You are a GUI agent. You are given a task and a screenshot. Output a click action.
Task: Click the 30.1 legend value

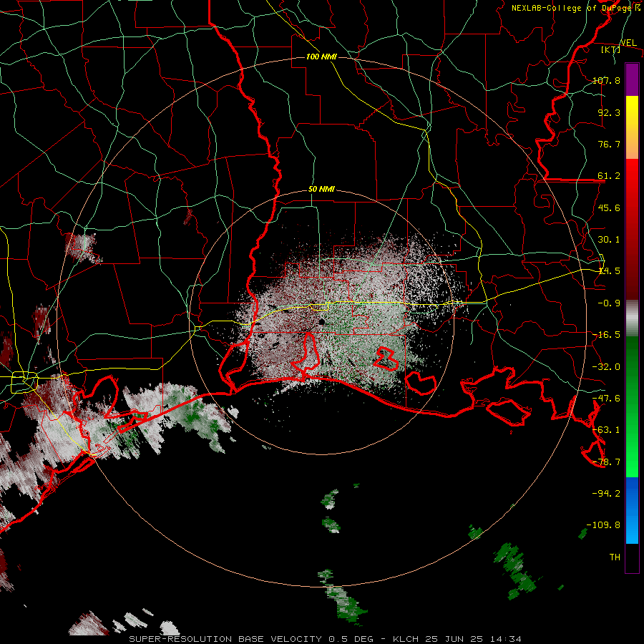(609, 240)
